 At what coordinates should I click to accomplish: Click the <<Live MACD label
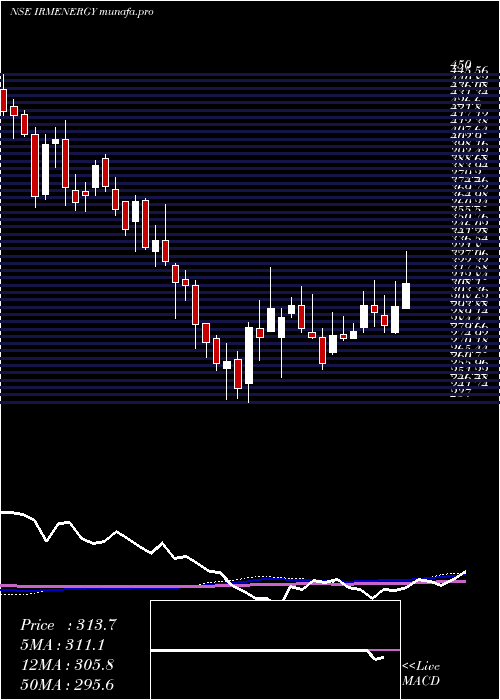click(x=421, y=674)
